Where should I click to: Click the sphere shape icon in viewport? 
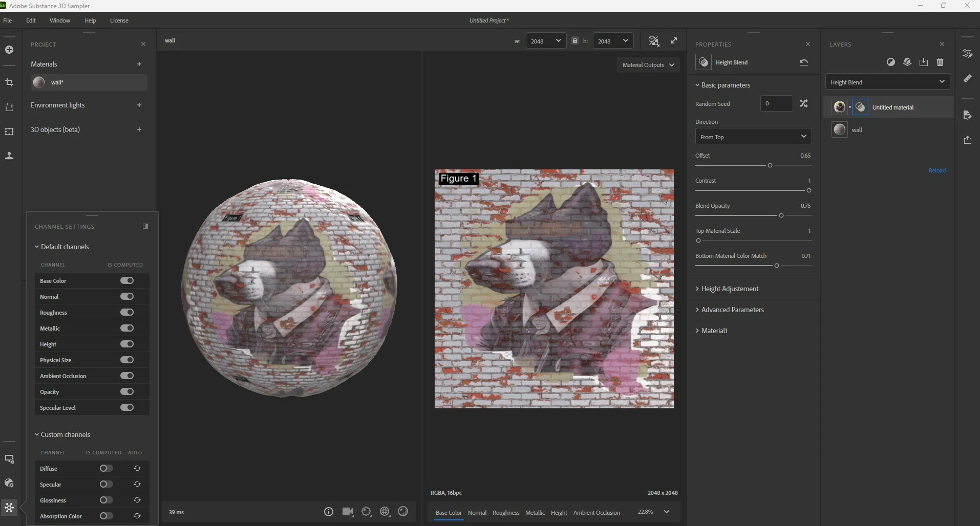pos(403,512)
